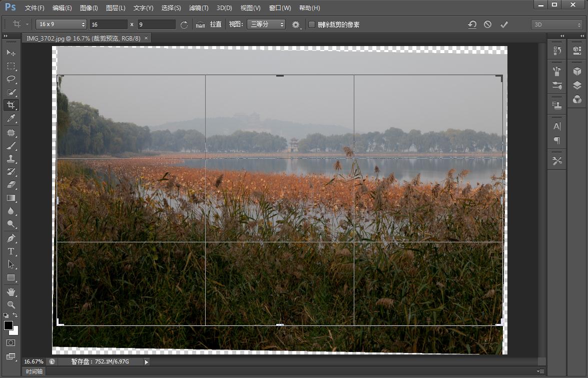Click the crop width field containing 16

click(x=109, y=25)
